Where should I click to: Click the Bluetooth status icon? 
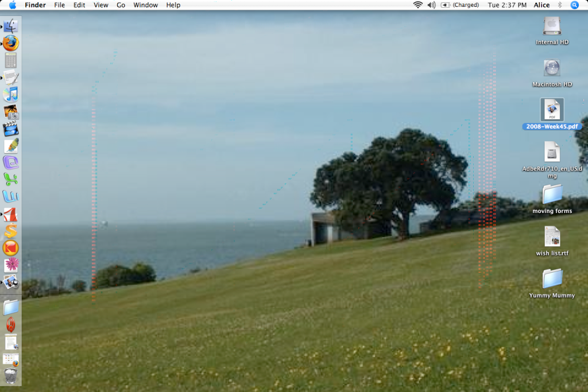coord(560,5)
